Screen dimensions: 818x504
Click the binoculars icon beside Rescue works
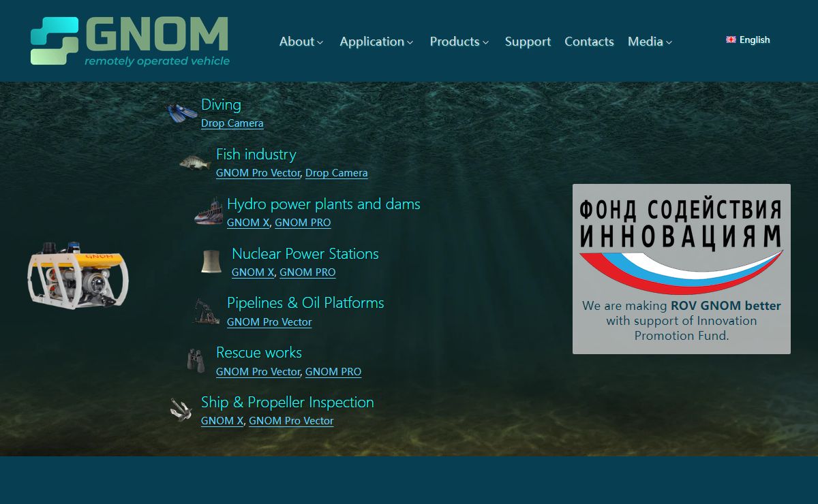coord(196,361)
